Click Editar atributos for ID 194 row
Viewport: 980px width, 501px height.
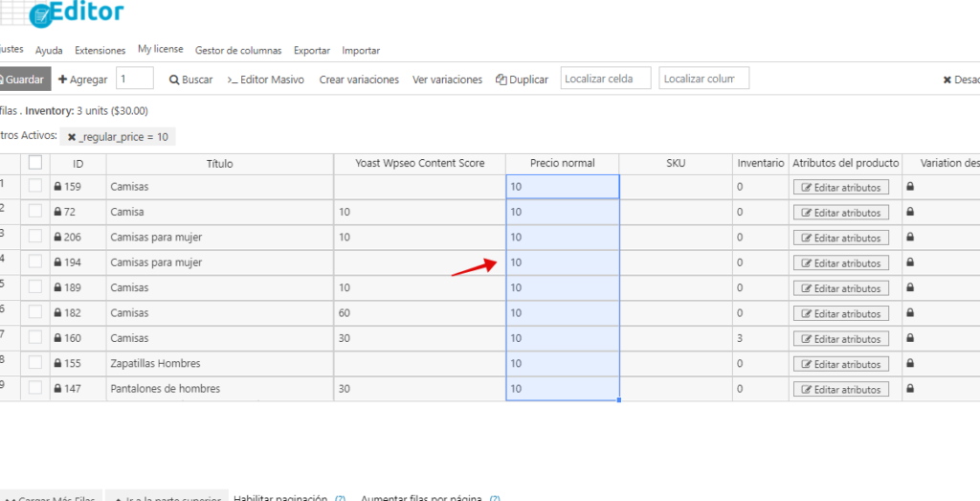[x=840, y=263]
